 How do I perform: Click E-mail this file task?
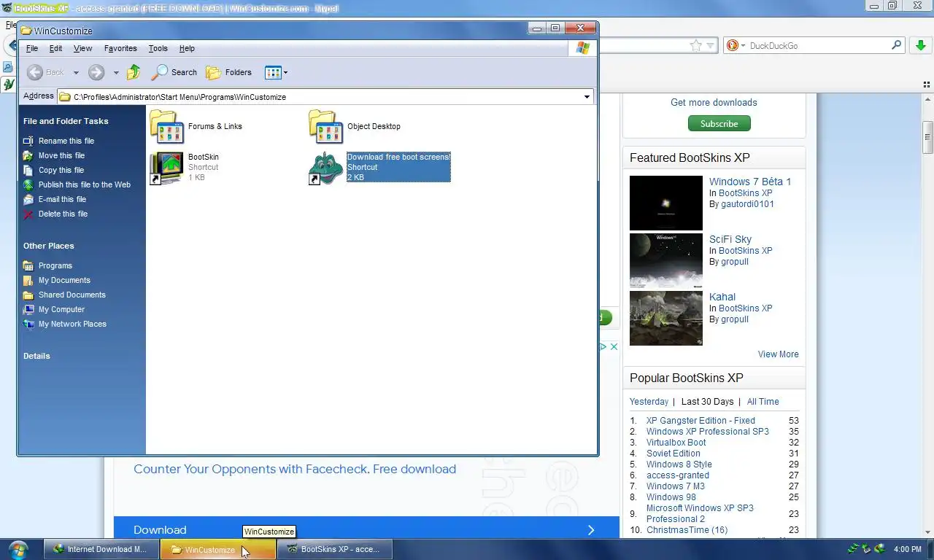click(x=62, y=199)
